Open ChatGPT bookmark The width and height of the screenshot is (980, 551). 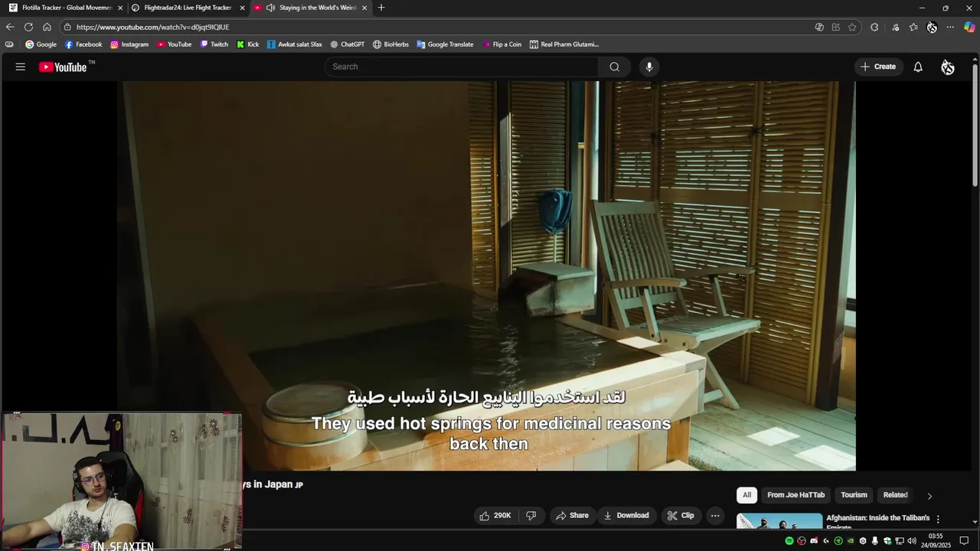point(347,44)
